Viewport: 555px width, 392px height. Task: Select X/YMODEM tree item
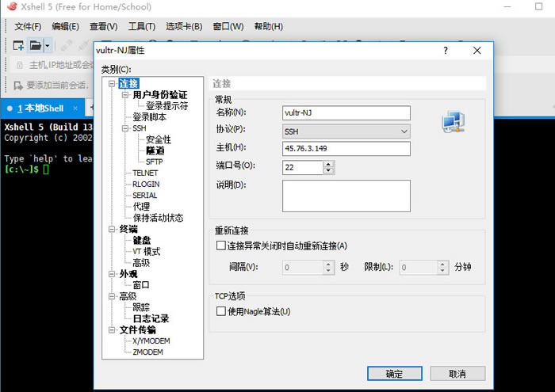tap(151, 341)
